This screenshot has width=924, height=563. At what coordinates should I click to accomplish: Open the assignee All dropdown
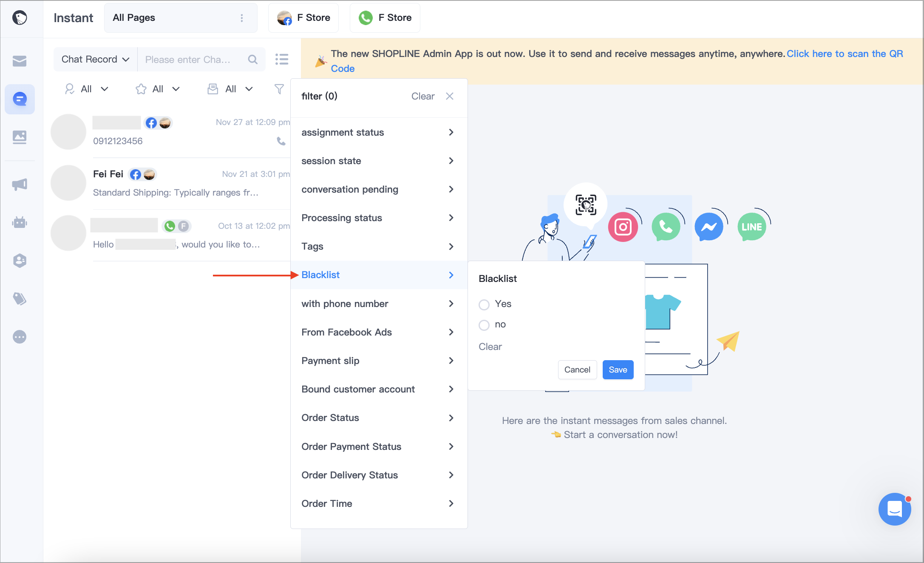[x=86, y=89]
